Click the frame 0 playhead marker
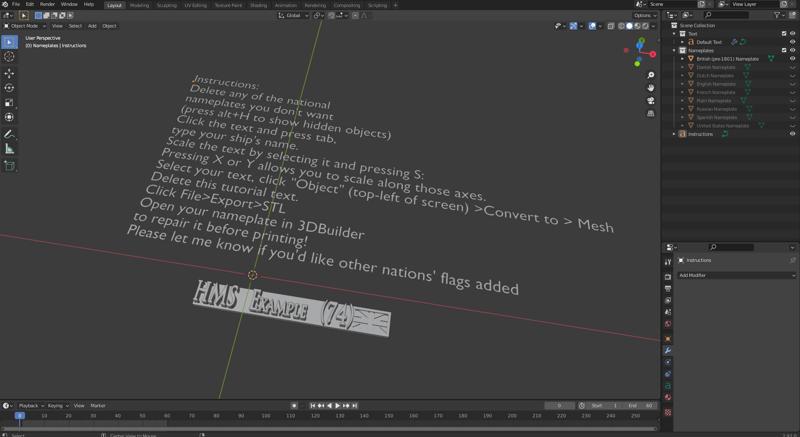The width and height of the screenshot is (800, 437). pos(19,416)
